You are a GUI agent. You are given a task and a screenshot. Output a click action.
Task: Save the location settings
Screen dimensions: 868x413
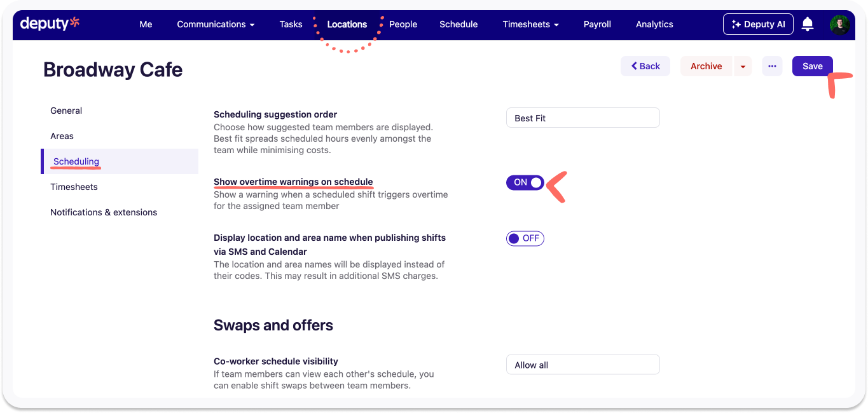(812, 66)
